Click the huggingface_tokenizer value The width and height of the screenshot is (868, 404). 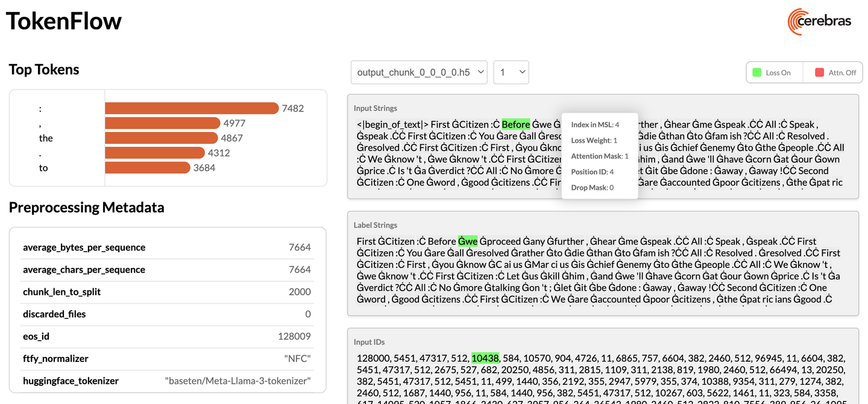(238, 381)
